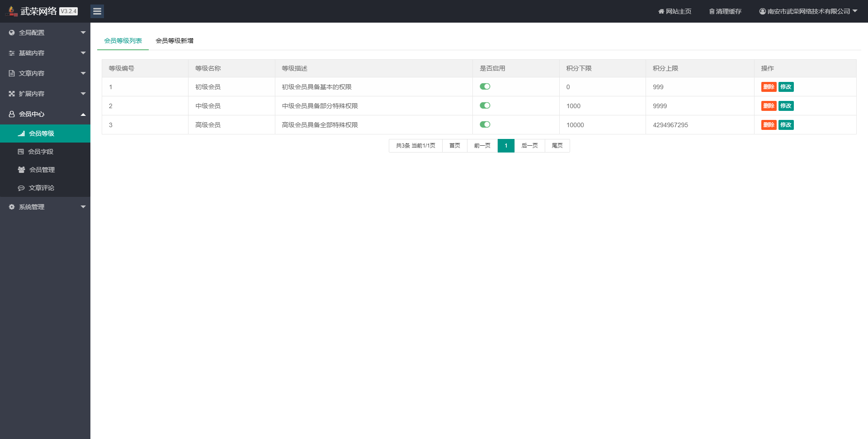Click the 共3条 当前1/1页 pagination summary

click(415, 146)
